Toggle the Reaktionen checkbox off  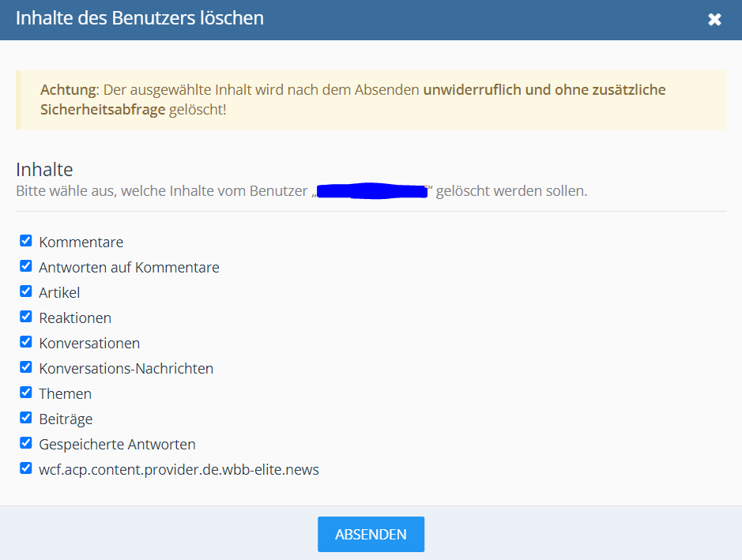(x=26, y=317)
